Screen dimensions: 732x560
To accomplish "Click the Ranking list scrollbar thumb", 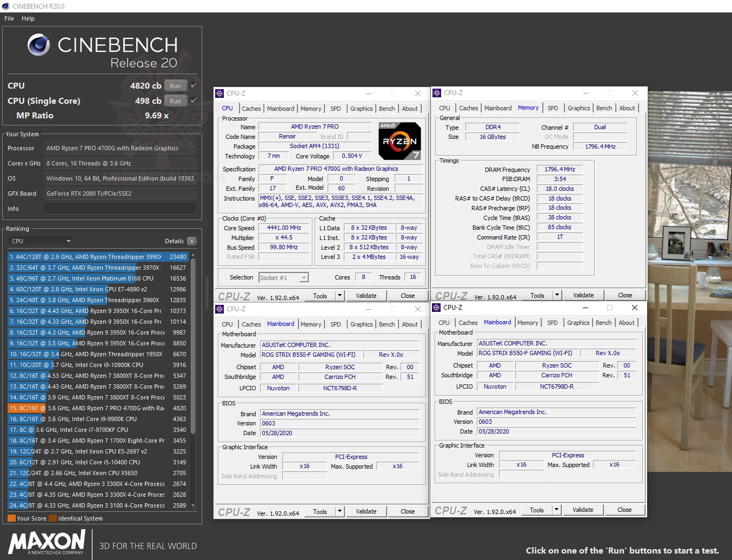I will (193, 346).
